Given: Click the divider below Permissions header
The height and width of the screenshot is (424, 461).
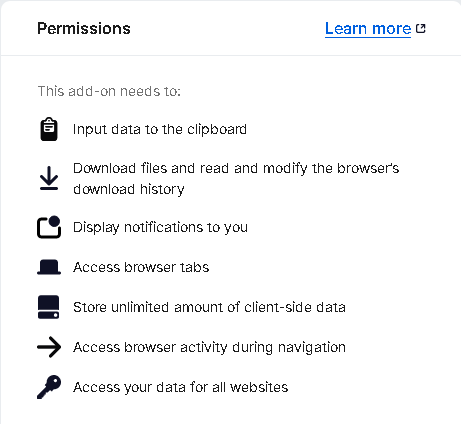Looking at the screenshot, I should click(230, 55).
